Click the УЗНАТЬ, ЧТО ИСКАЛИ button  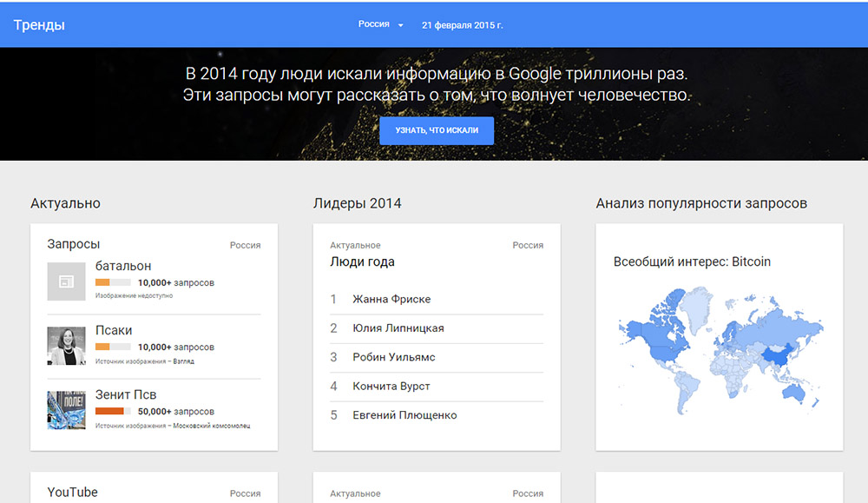click(x=437, y=130)
